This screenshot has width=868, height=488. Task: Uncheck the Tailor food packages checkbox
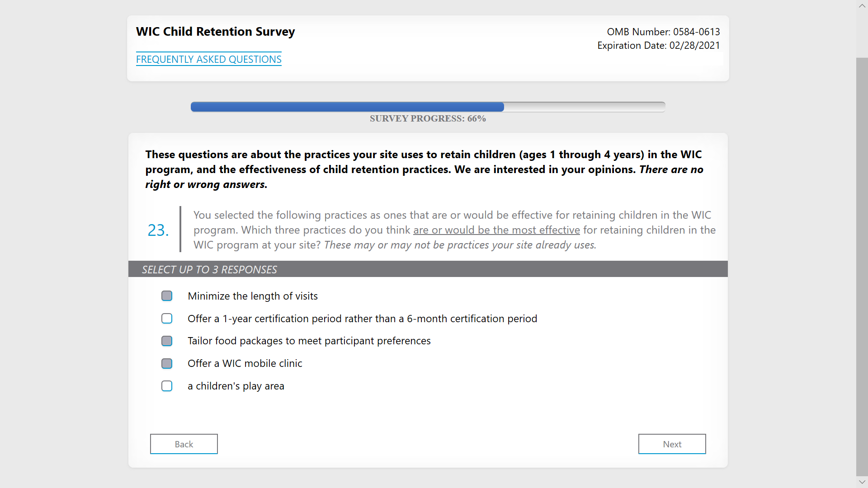click(x=167, y=341)
